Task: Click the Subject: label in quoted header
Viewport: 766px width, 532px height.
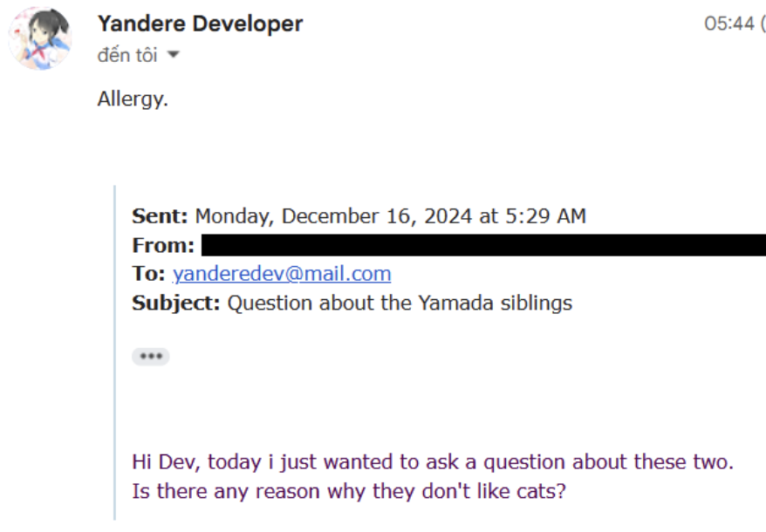Action: (176, 304)
